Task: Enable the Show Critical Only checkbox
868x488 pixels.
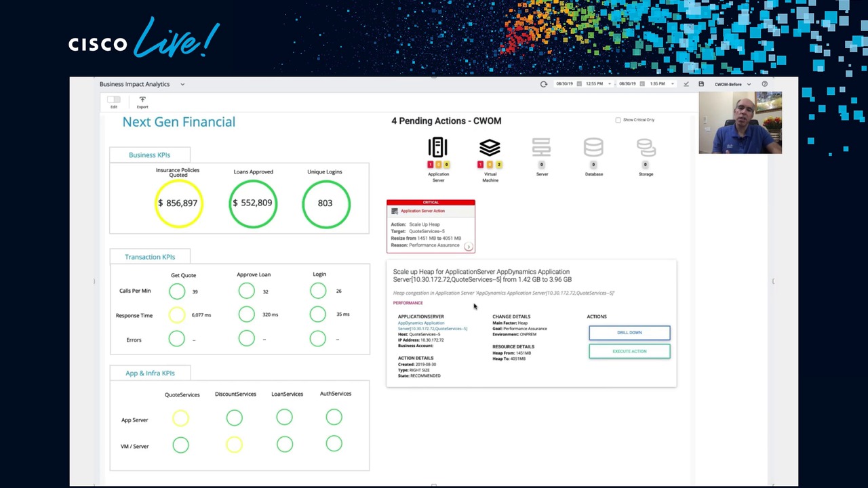Action: [618, 120]
